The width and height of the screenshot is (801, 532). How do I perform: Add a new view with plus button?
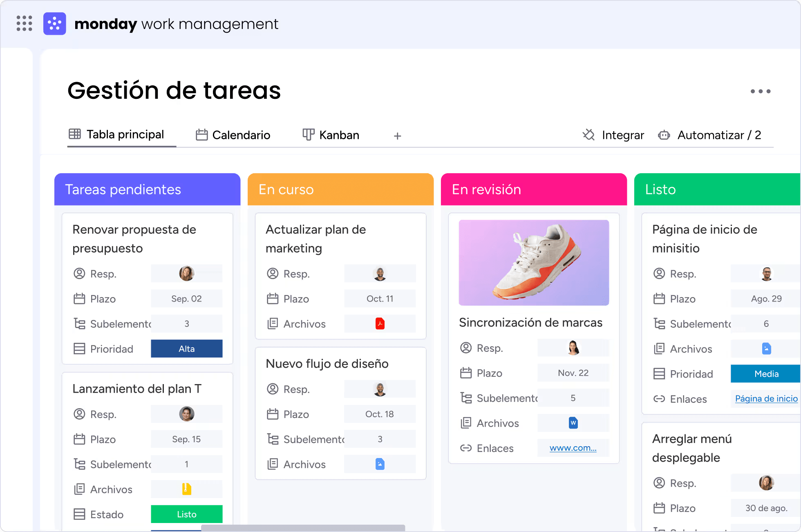click(x=397, y=136)
